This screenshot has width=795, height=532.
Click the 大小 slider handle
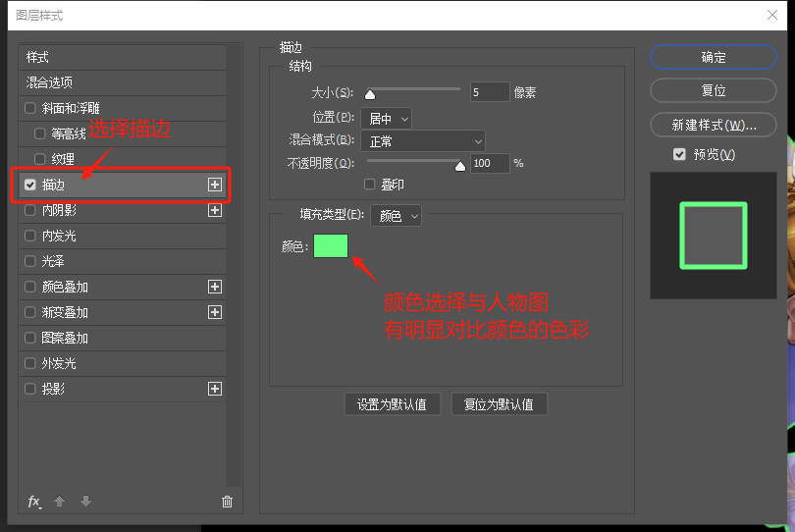(370, 94)
